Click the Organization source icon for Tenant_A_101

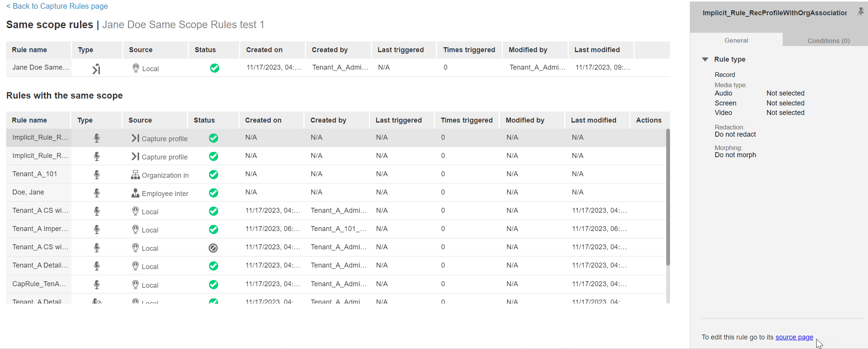pos(135,175)
